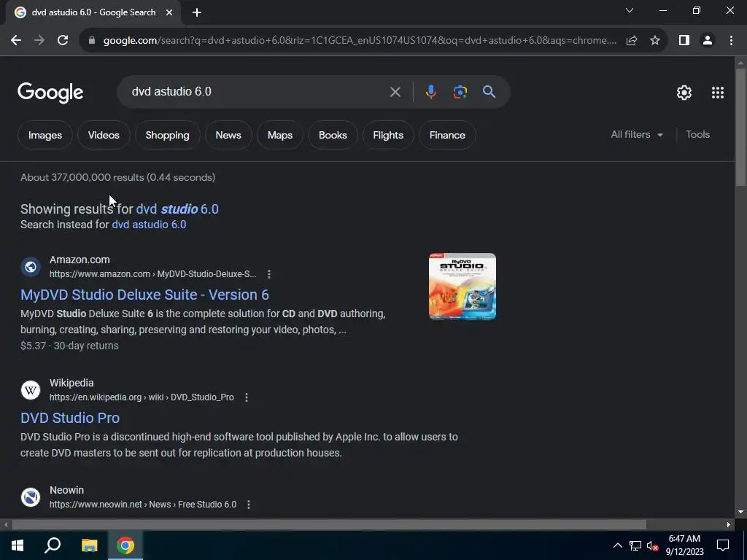Viewport: 747px width, 560px height.
Task: Submit search with the magnifier icon
Action: click(489, 92)
